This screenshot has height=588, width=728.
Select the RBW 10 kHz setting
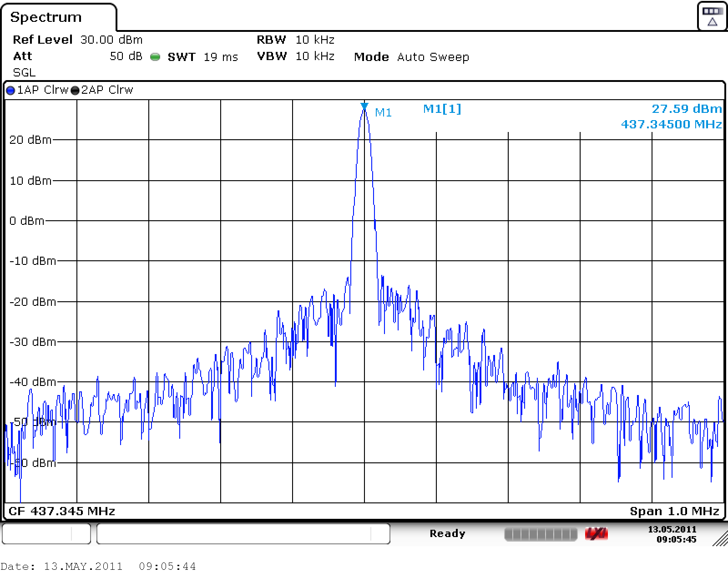click(x=314, y=40)
